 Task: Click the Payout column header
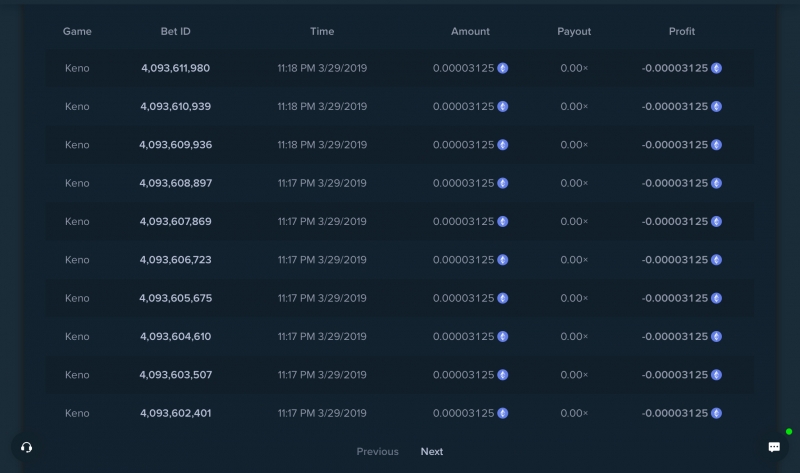(x=574, y=32)
